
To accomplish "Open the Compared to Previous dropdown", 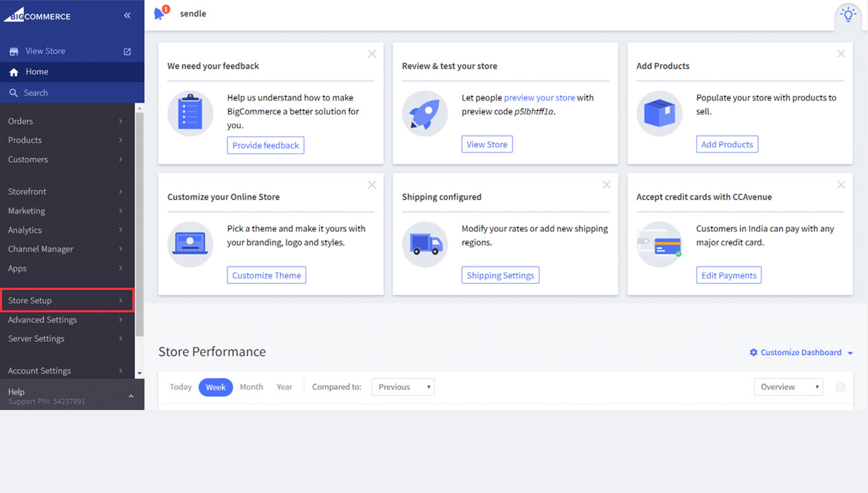I will [x=403, y=387].
